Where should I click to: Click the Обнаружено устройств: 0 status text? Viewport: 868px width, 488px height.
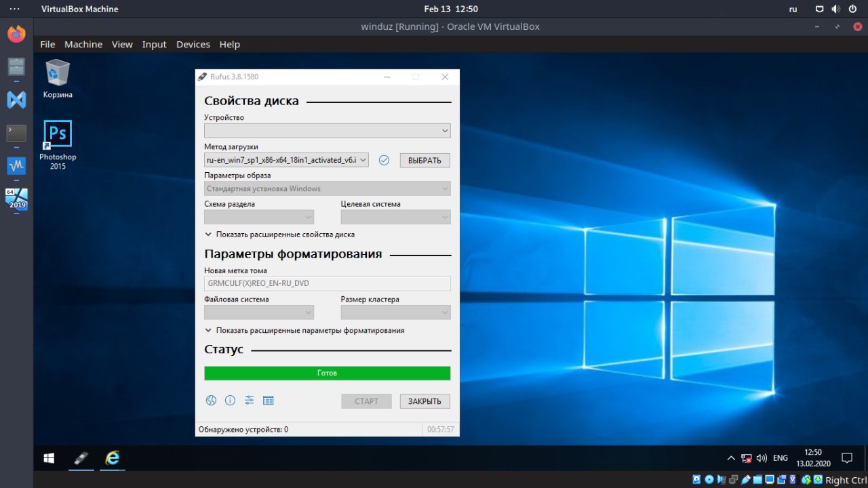[x=243, y=430]
